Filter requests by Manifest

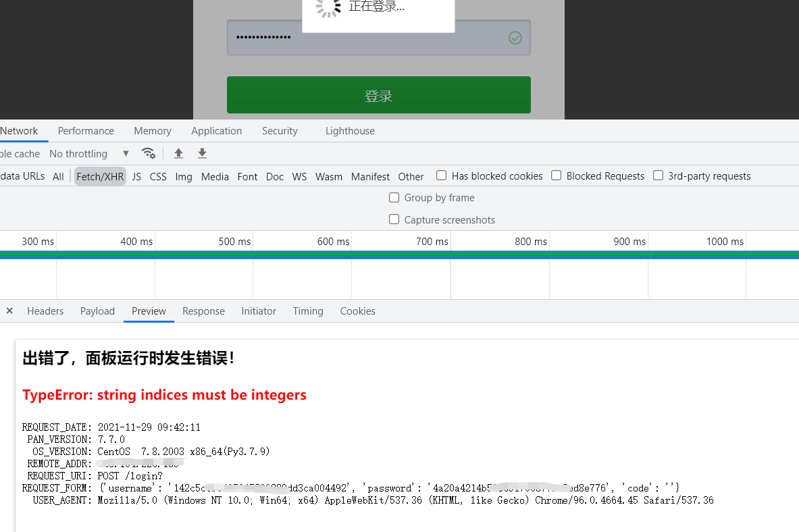point(370,176)
